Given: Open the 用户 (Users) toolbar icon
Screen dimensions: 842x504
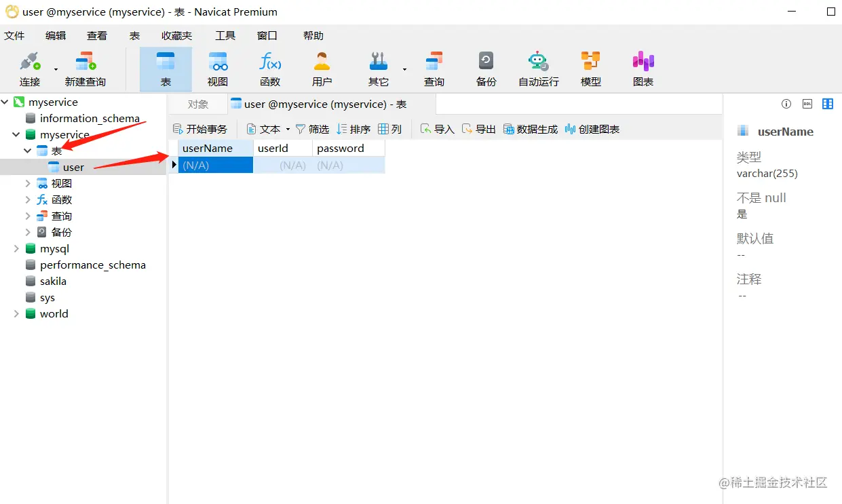Looking at the screenshot, I should pyautogui.click(x=321, y=68).
